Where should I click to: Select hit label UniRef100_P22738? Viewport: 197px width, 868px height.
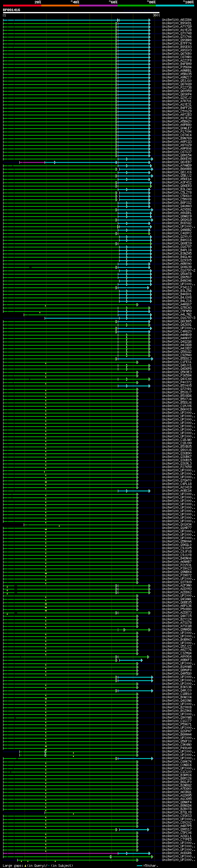point(177,88)
